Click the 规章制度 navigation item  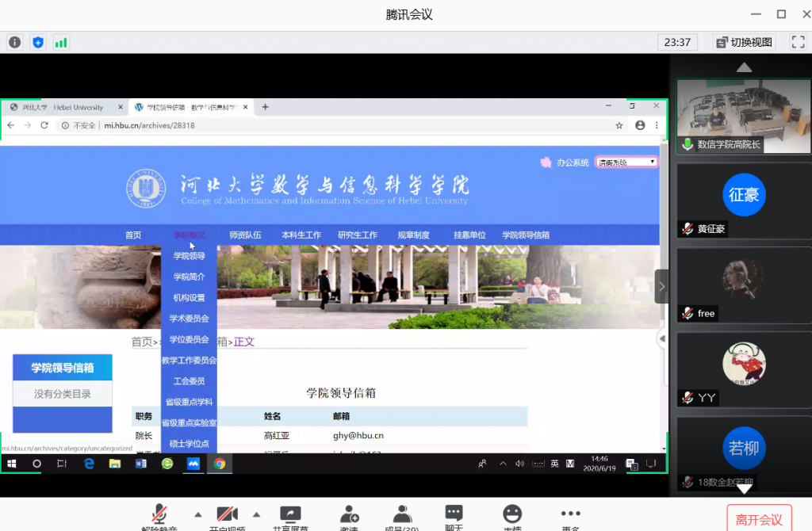point(413,235)
